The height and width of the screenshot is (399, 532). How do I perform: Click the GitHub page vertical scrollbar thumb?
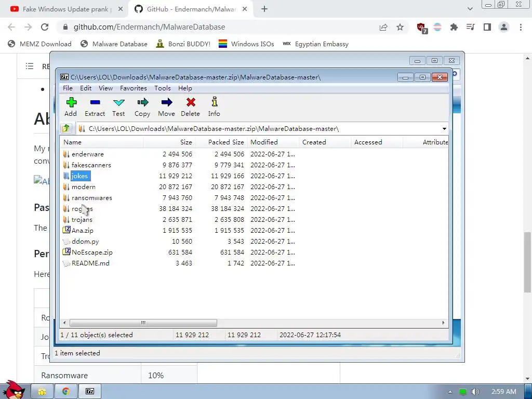click(x=527, y=262)
